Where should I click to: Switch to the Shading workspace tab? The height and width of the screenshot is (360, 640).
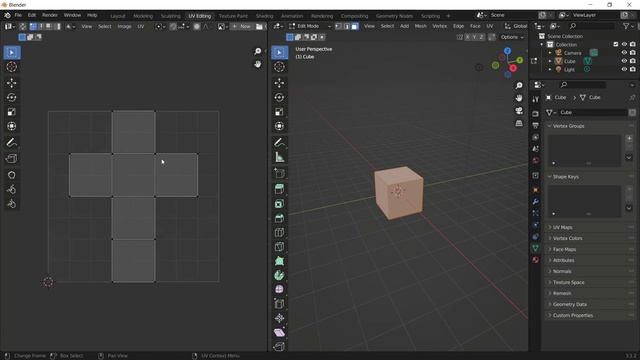pyautogui.click(x=264, y=16)
